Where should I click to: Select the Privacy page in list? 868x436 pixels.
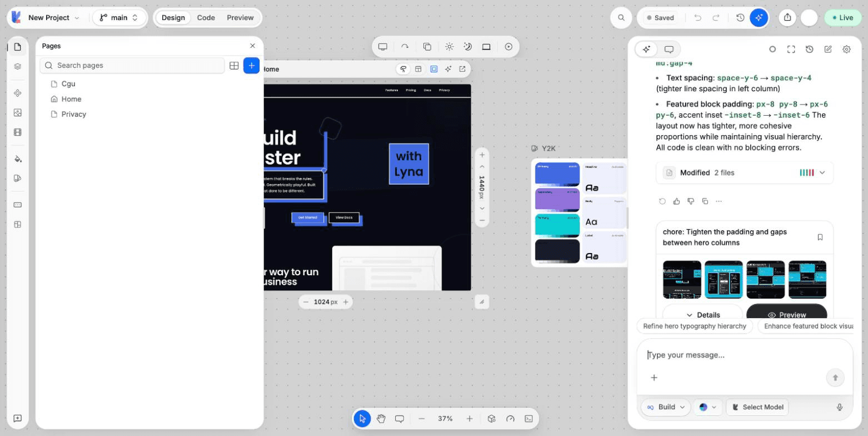pos(73,114)
